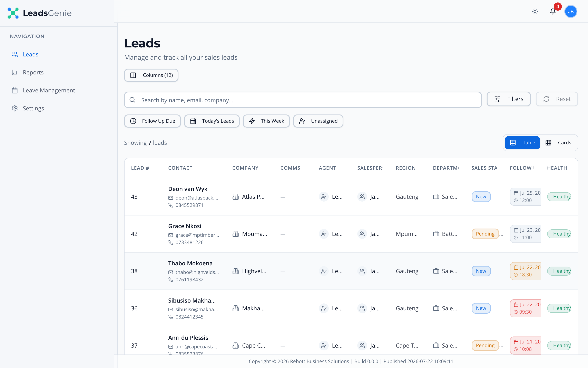Switch to Cards view

[x=558, y=143]
